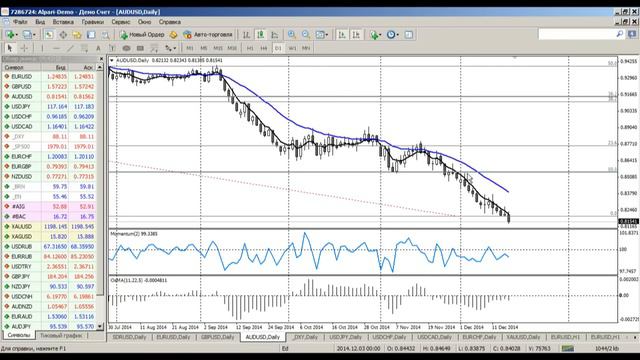The height and width of the screenshot is (360, 640).
Task: Select the rectangle drawing tool
Action: pos(140,48)
